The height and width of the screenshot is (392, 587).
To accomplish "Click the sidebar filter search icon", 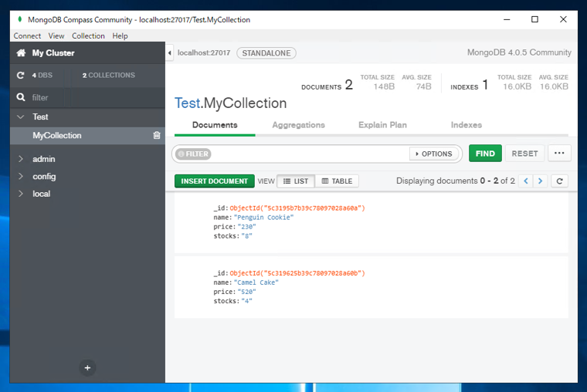I will tap(21, 97).
